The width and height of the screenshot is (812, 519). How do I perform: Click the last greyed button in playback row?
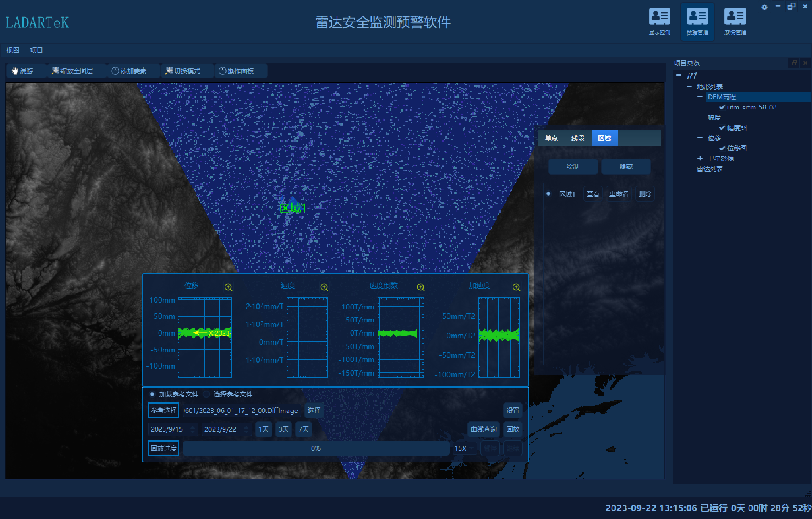pyautogui.click(x=513, y=448)
